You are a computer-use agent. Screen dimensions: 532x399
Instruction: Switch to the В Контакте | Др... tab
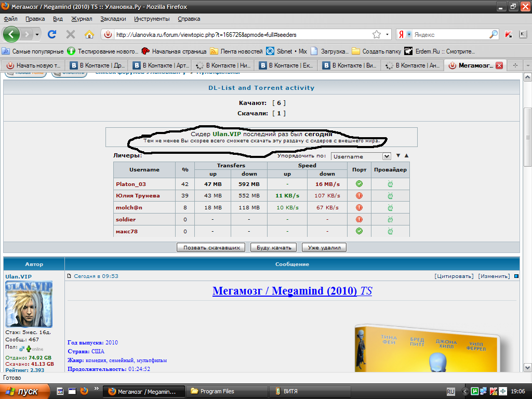pyautogui.click(x=97, y=65)
